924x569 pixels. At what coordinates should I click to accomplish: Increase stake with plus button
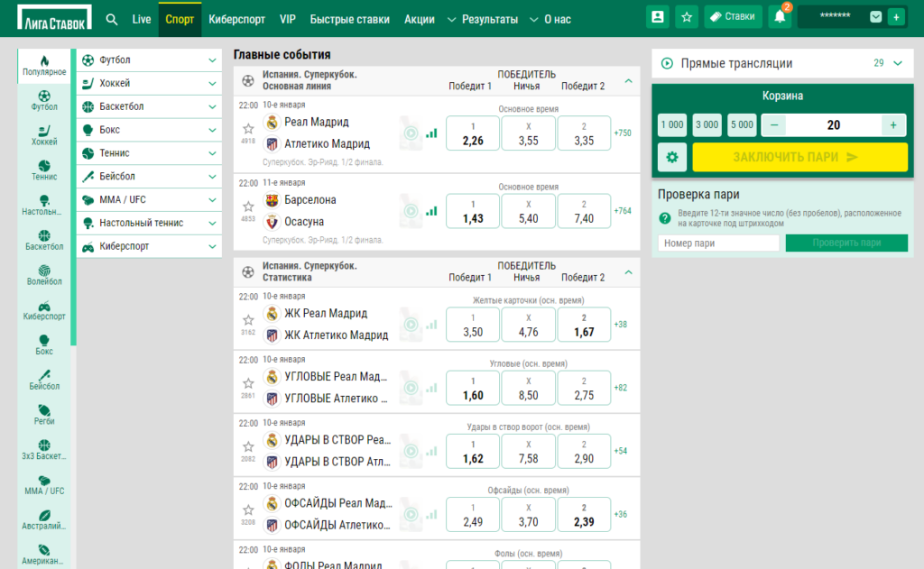point(893,124)
